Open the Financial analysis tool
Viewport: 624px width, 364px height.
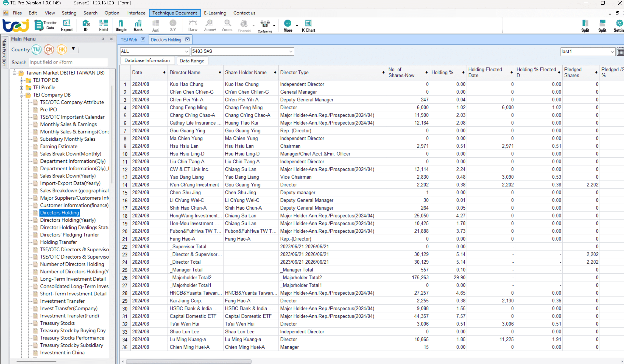(x=244, y=25)
